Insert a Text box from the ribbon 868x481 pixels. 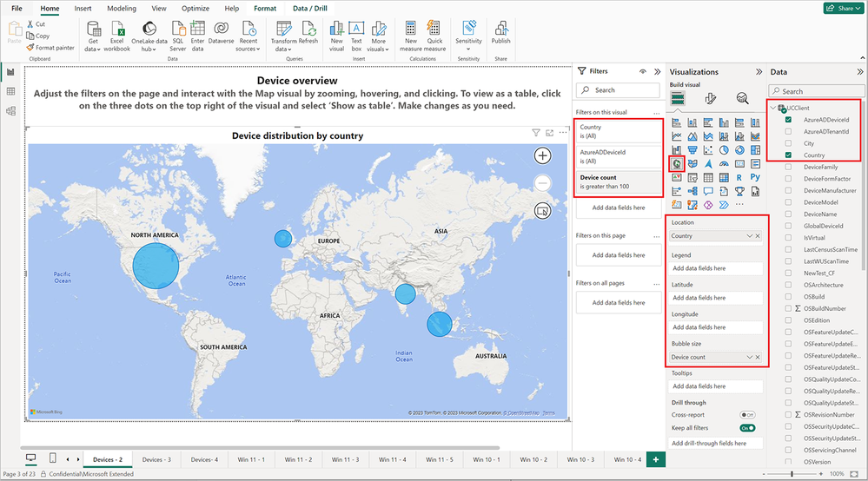pyautogui.click(x=356, y=30)
